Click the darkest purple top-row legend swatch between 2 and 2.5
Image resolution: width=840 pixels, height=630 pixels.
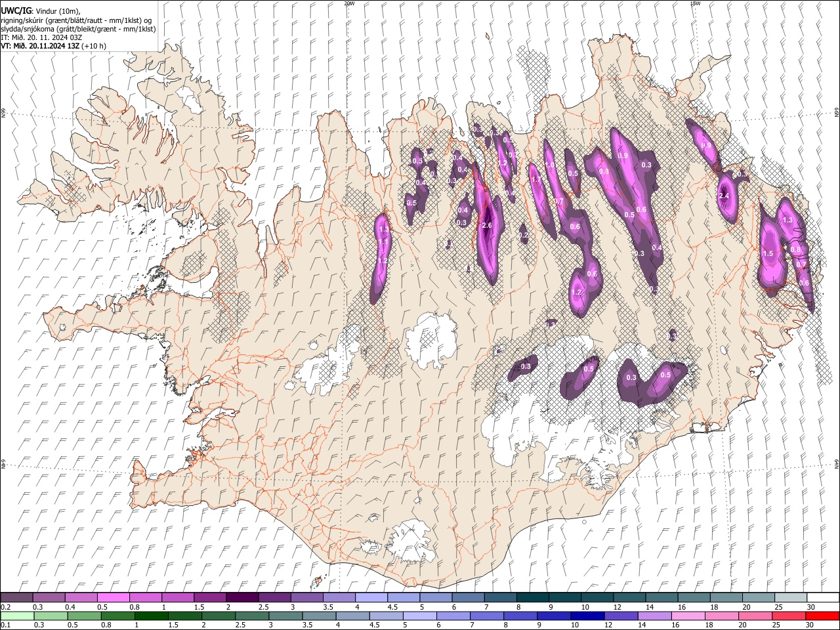pyautogui.click(x=242, y=597)
